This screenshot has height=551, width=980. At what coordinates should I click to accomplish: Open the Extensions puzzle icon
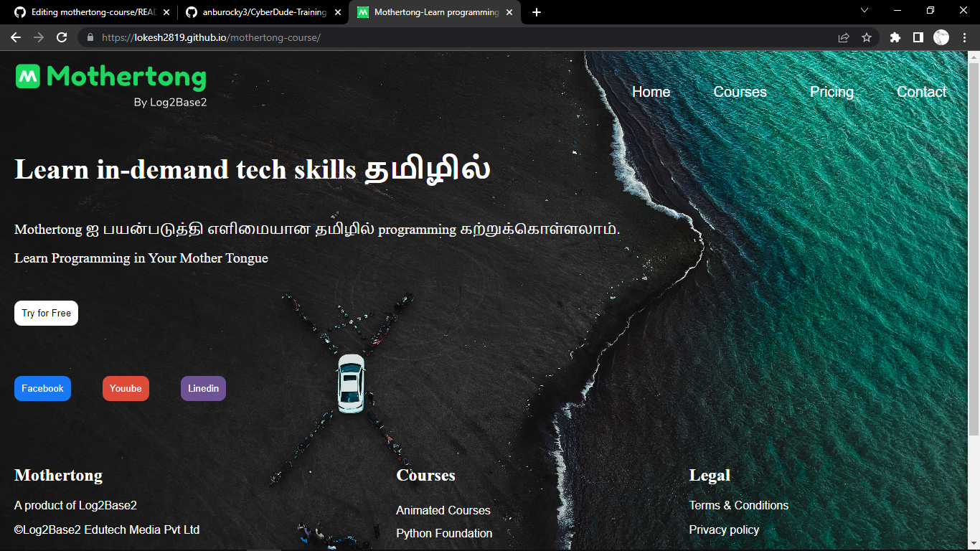tap(895, 37)
